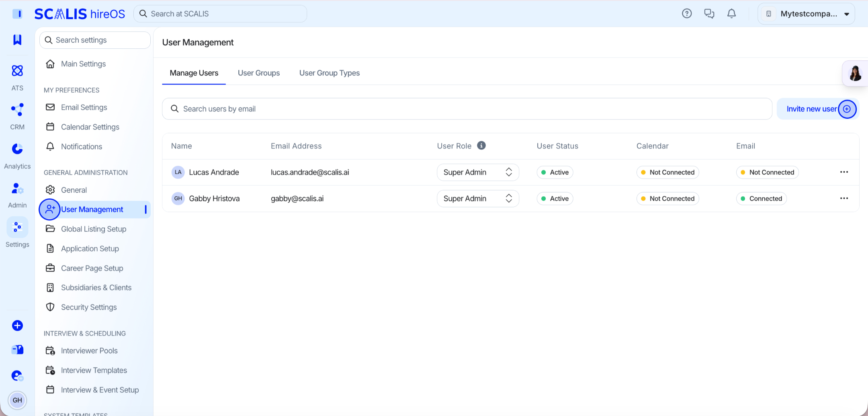Image resolution: width=868 pixels, height=416 pixels.
Task: Click the SCALIS hireOS logo
Action: [x=80, y=14]
